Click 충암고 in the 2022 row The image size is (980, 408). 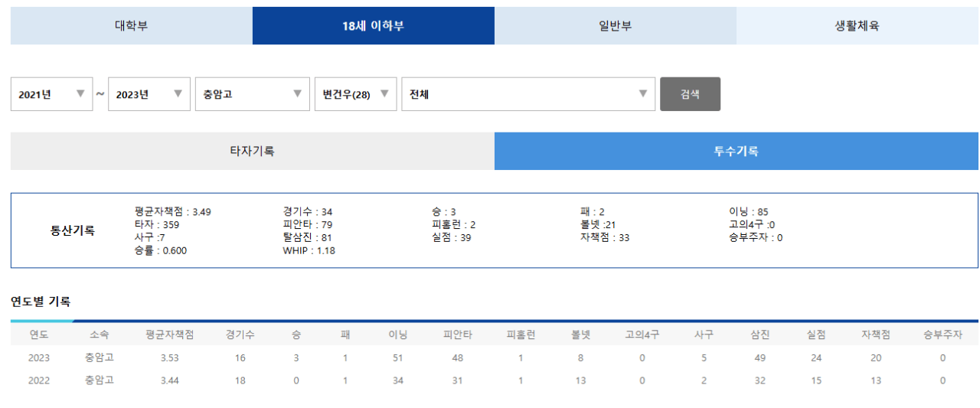click(x=99, y=380)
